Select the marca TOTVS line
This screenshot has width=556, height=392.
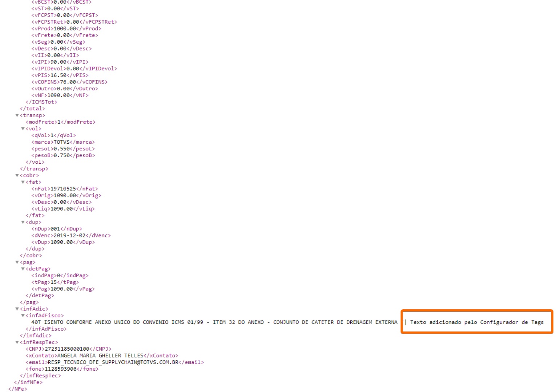click(x=63, y=142)
